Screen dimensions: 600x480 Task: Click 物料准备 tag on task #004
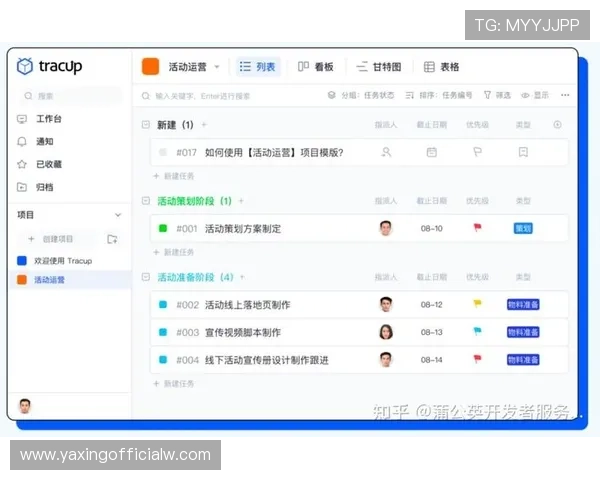pyautogui.click(x=523, y=360)
